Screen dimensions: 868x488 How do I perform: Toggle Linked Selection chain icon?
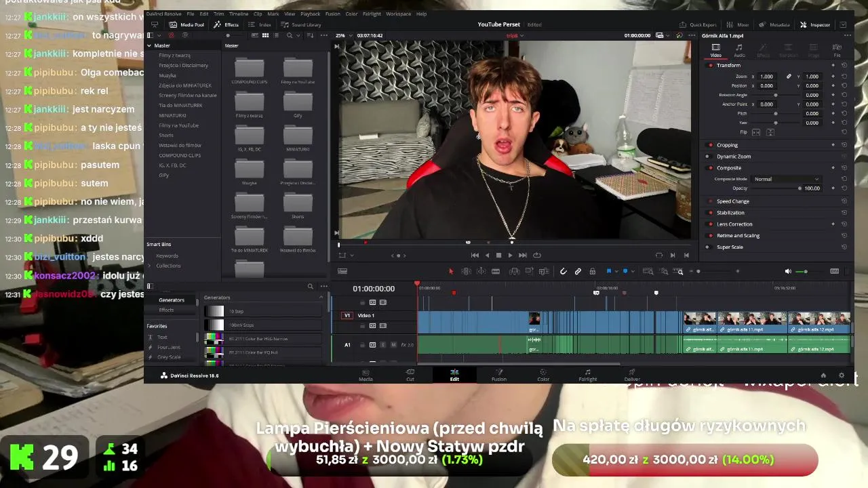click(x=578, y=271)
